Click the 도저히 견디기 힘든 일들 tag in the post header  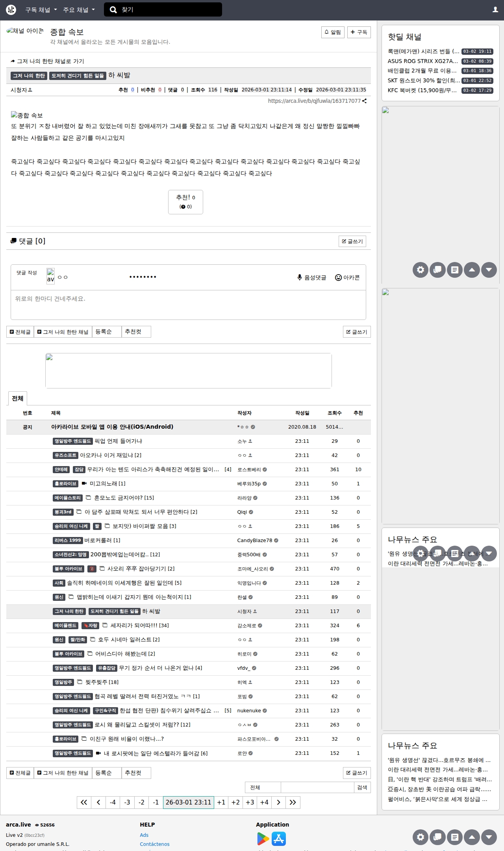pos(78,76)
